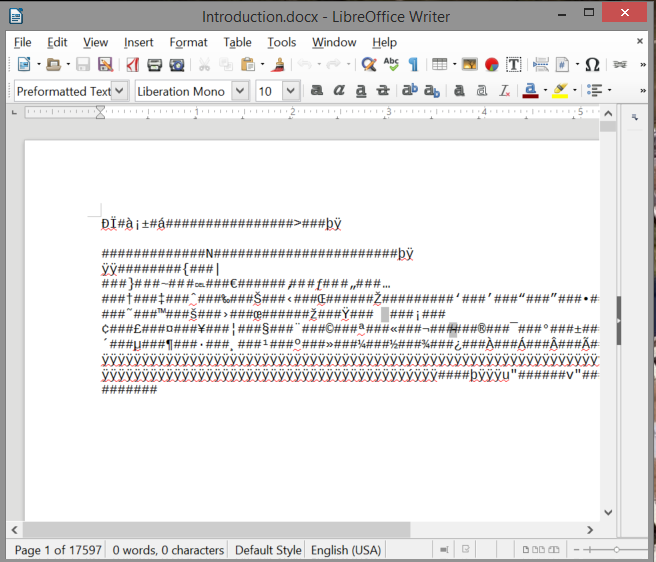Open the Find & Replace tool

click(x=368, y=64)
